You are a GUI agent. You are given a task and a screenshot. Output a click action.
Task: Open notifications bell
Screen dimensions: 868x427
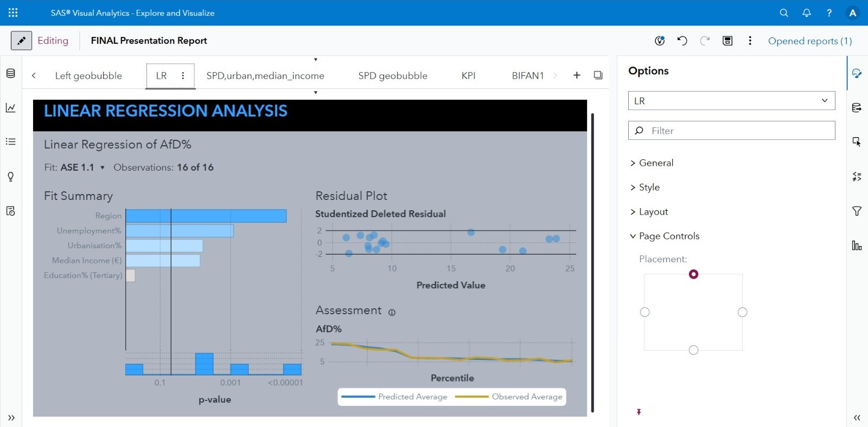807,13
